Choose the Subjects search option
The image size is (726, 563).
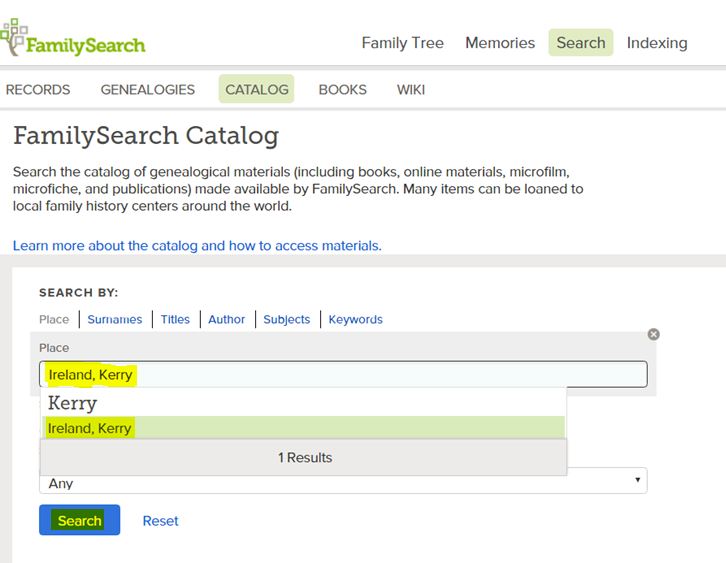tap(287, 319)
